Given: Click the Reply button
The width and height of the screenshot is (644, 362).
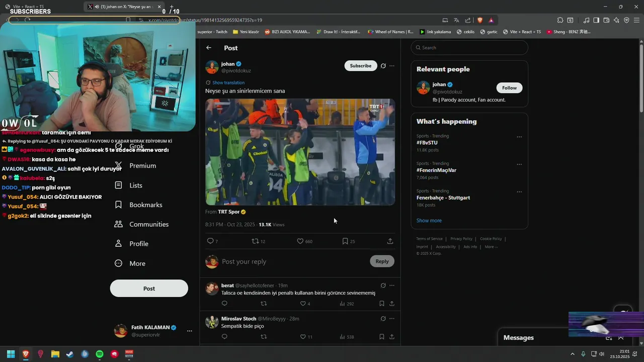Looking at the screenshot, I should click(382, 261).
